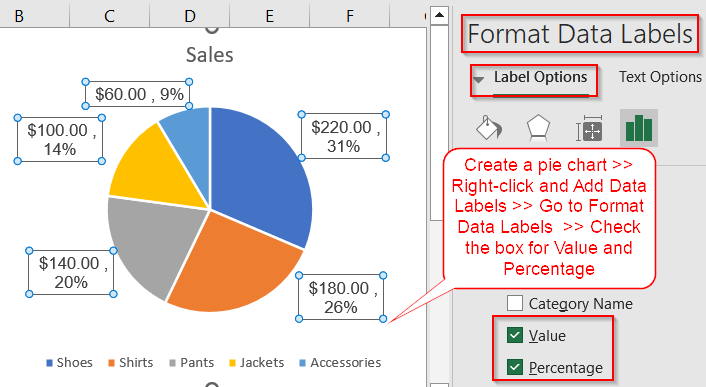This screenshot has height=387, width=706.
Task: Expand the Label Options dropdown arrow
Action: pos(479,80)
